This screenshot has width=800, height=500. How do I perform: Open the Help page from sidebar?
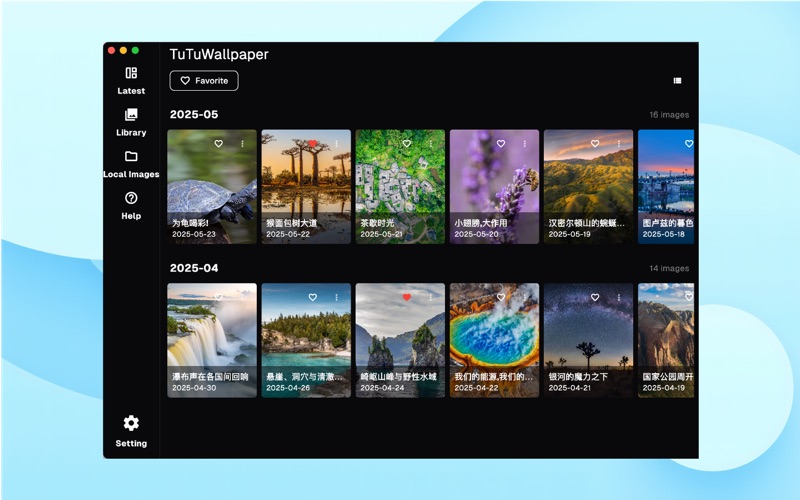pos(131,206)
